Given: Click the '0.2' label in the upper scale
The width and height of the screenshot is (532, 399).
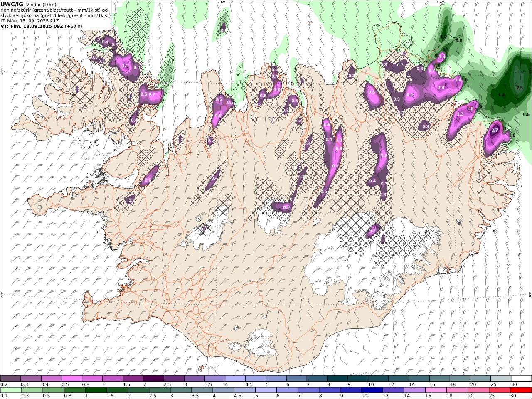Looking at the screenshot, I should tap(4, 384).
